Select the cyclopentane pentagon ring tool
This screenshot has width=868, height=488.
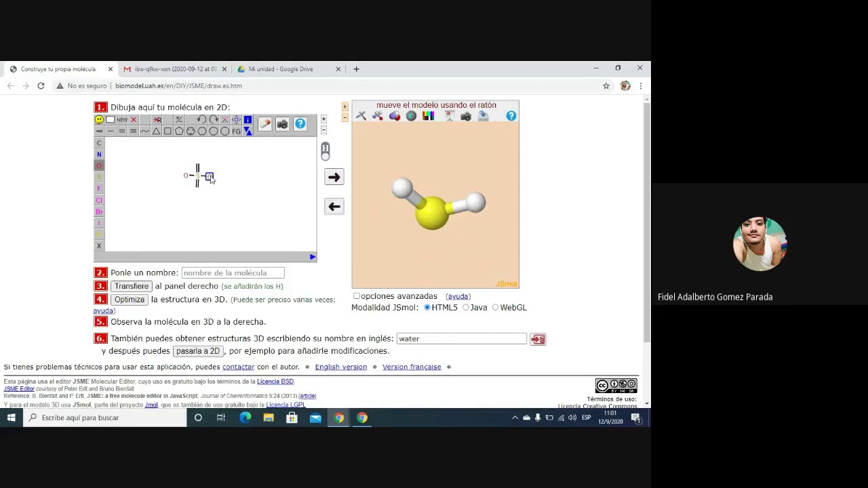[179, 131]
